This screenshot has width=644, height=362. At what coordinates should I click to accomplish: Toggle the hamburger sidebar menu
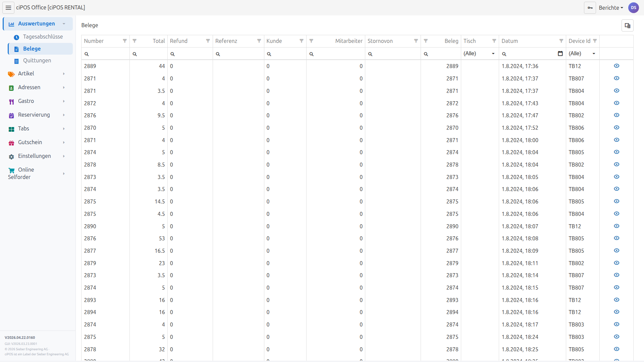click(8, 8)
